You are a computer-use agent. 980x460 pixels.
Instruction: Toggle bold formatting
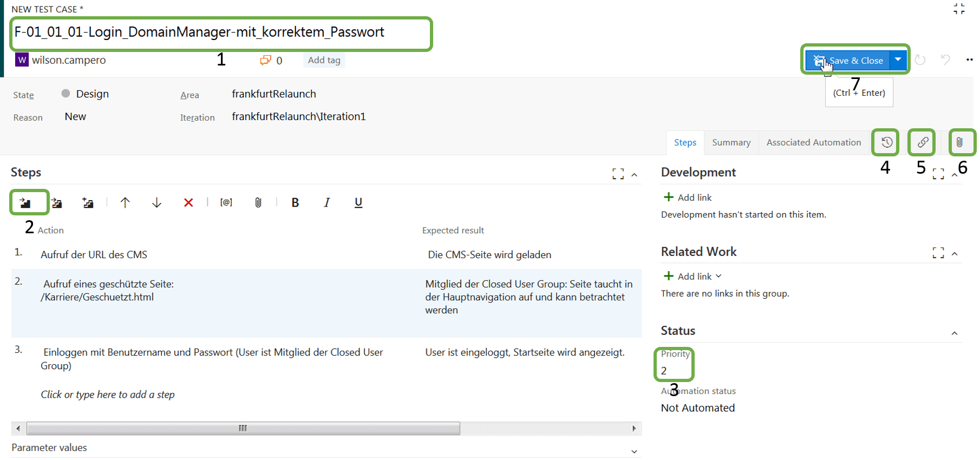[295, 202]
